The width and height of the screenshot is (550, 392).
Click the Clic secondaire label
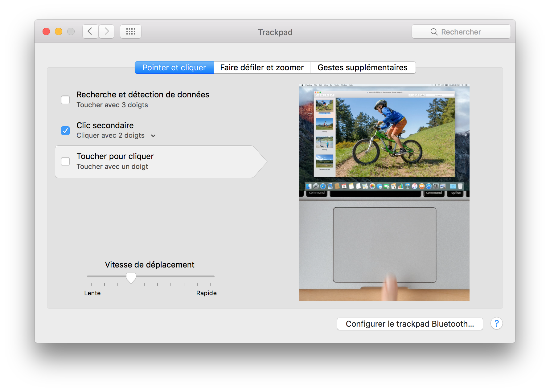105,125
